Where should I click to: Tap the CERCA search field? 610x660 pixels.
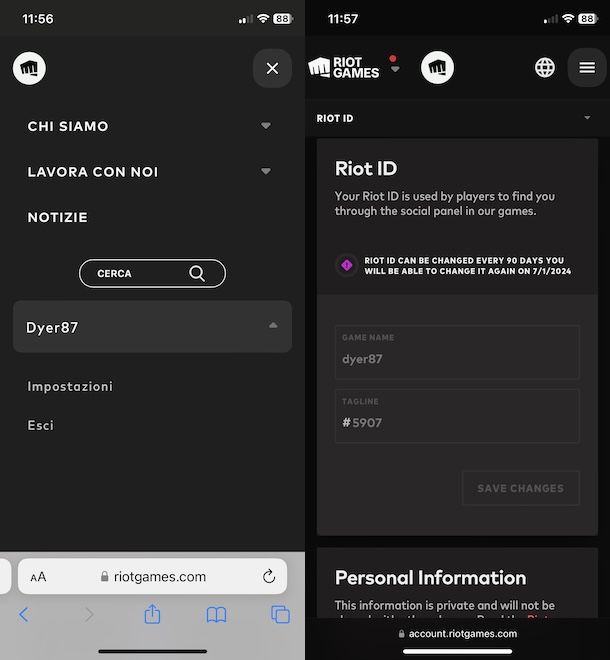coord(152,274)
